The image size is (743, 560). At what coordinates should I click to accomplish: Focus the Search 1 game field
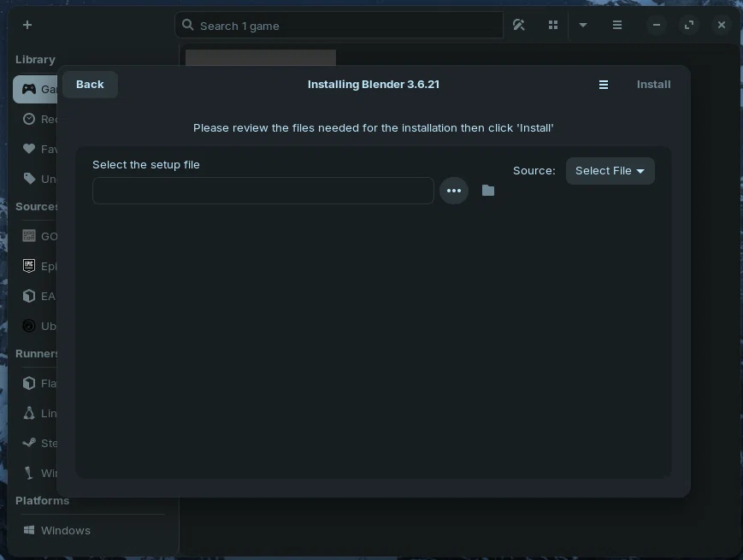(339, 26)
